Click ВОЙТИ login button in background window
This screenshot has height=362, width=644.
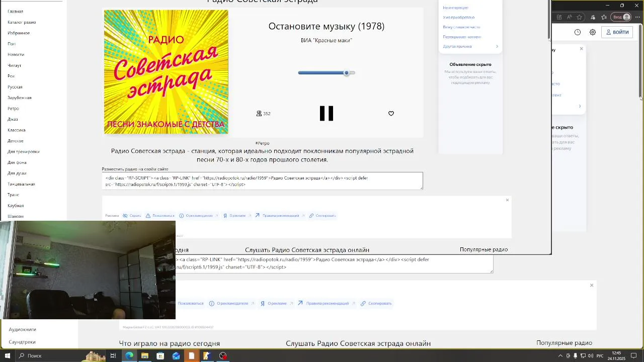coord(617,32)
